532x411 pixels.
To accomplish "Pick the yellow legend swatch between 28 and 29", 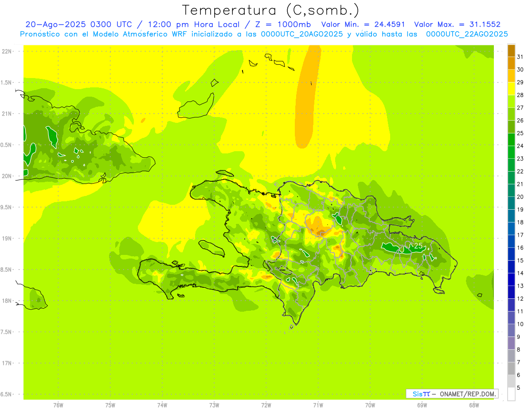I will (x=511, y=89).
